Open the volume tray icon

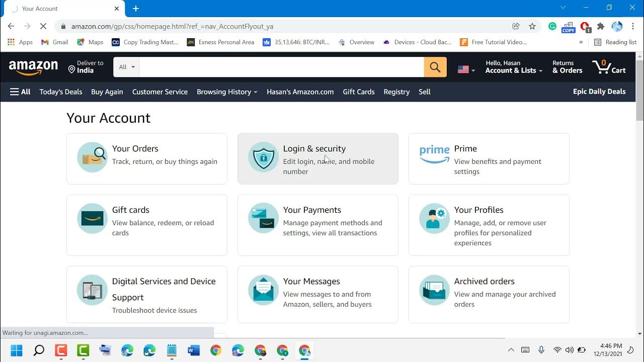[x=570, y=350]
